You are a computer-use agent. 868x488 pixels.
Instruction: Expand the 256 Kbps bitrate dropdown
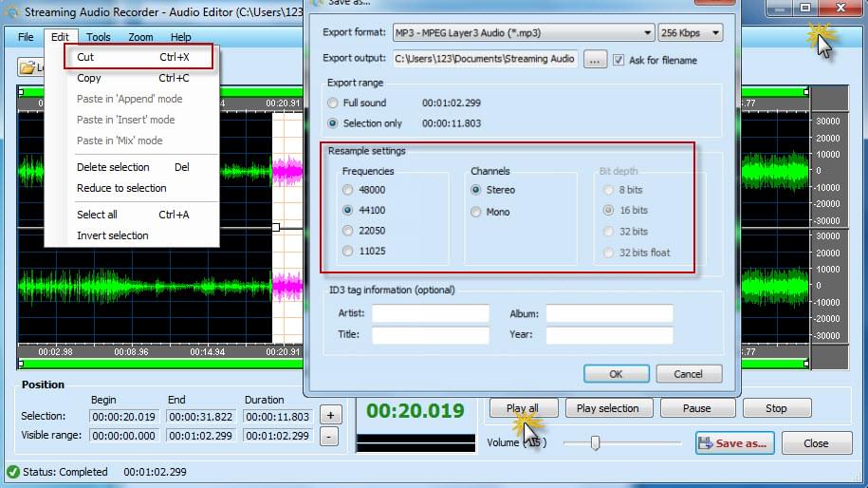pyautogui.click(x=690, y=33)
